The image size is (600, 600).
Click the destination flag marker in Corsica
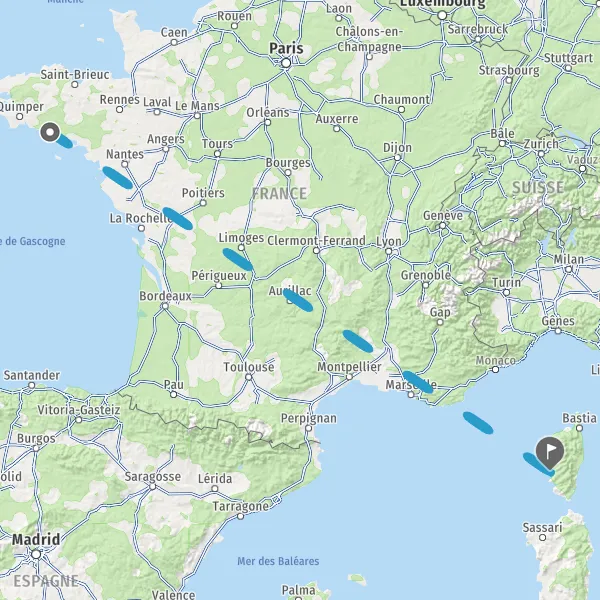549,453
